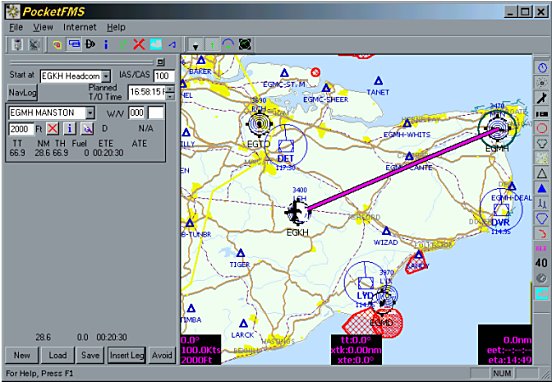This screenshot has width=552, height=382.
Task: Open the EGMH MANSTON waypoint dropdown
Action: (90, 113)
